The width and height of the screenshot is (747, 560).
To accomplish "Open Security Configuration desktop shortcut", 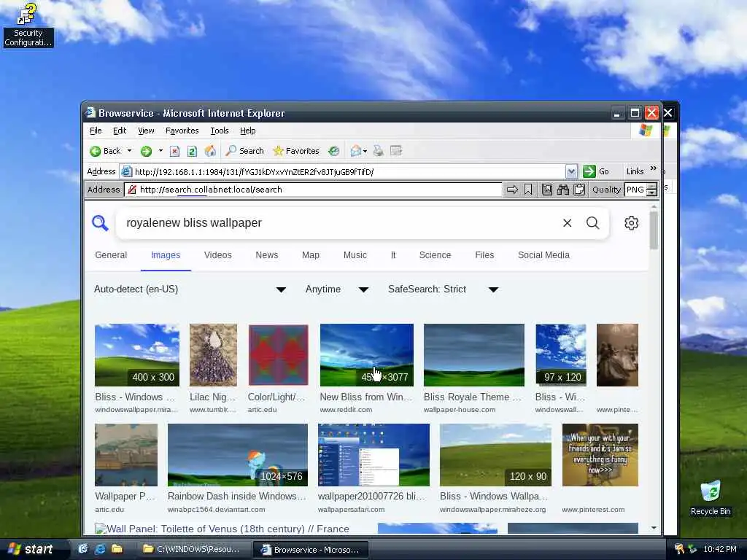I will (x=28, y=25).
